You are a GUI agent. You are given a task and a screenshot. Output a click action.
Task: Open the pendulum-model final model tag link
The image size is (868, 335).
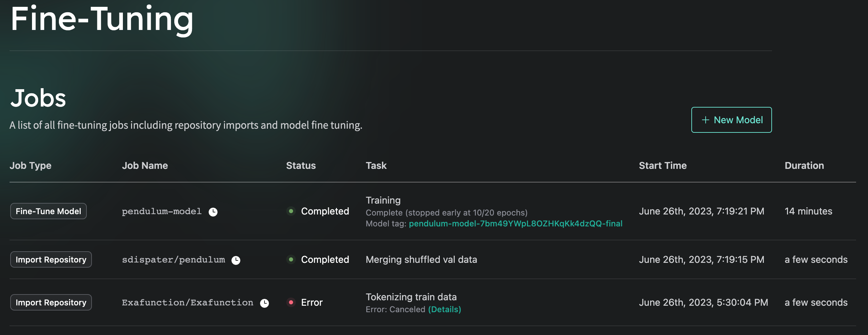[515, 223]
